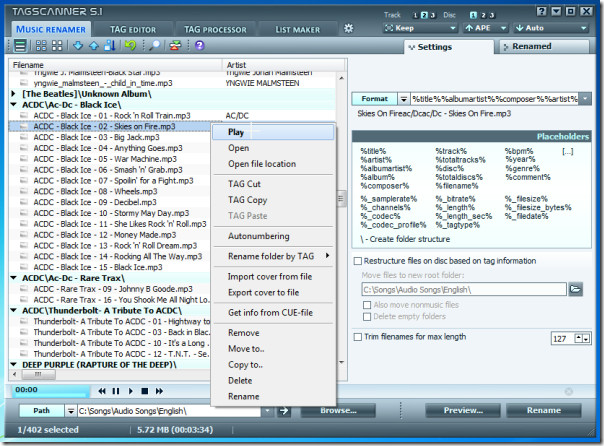Click the Format label button

(374, 99)
